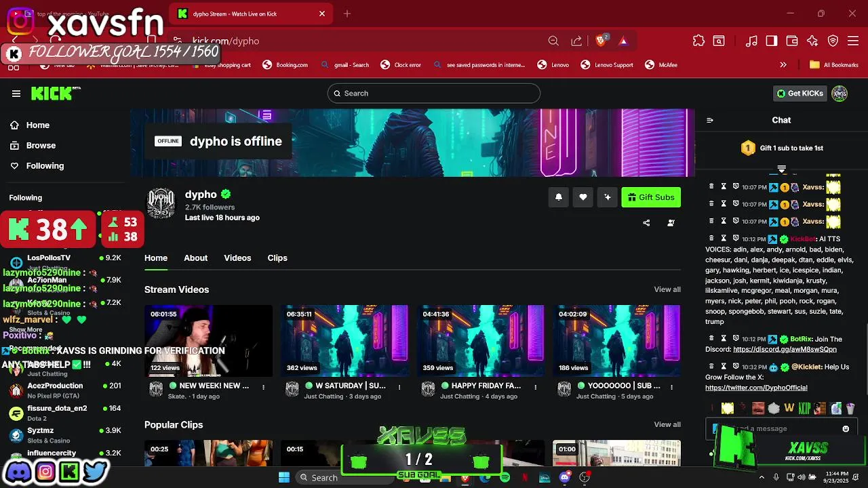Viewport: 868px width, 488px height.
Task: Open the NEW WEEK stream video thumbnail
Action: [208, 341]
